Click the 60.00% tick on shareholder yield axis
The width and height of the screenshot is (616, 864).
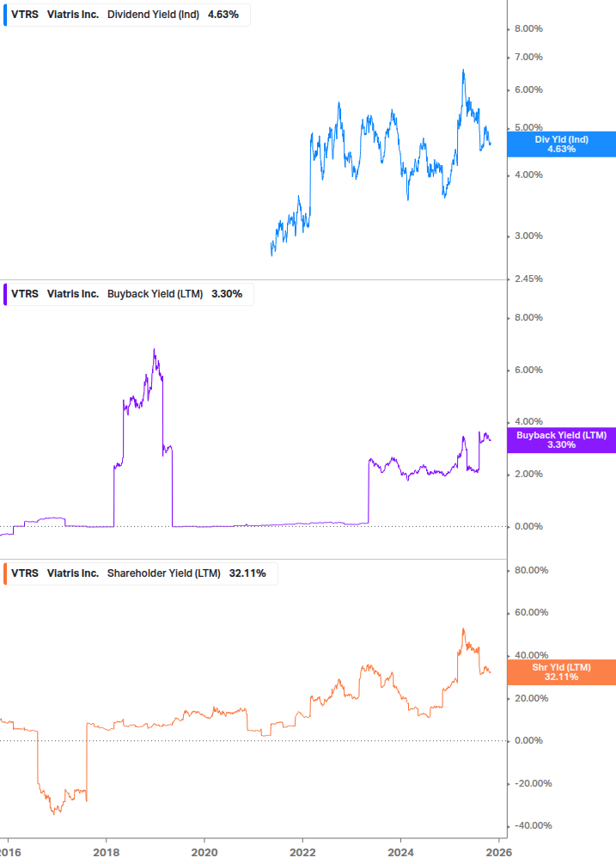click(x=531, y=613)
